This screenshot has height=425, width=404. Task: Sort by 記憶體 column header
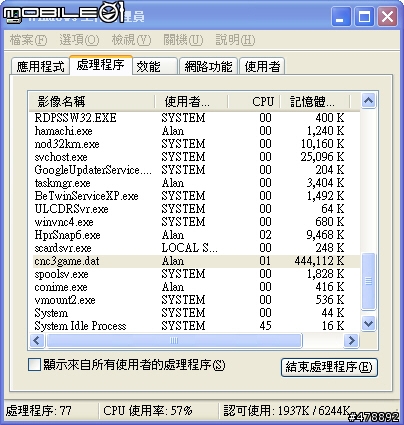315,101
